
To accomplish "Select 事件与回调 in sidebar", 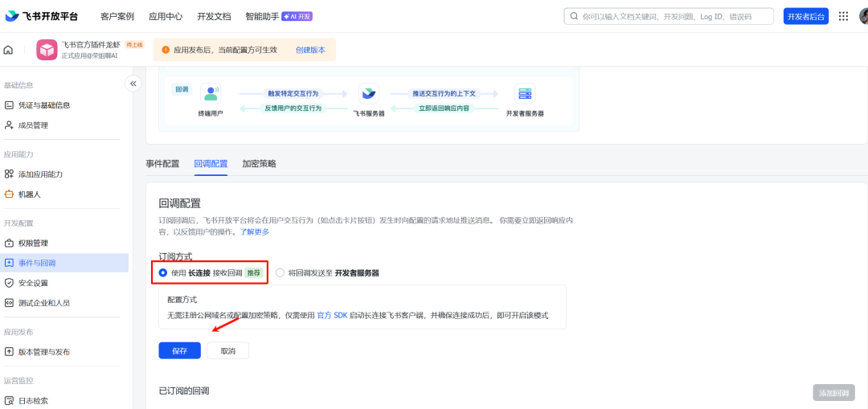I will (x=64, y=263).
